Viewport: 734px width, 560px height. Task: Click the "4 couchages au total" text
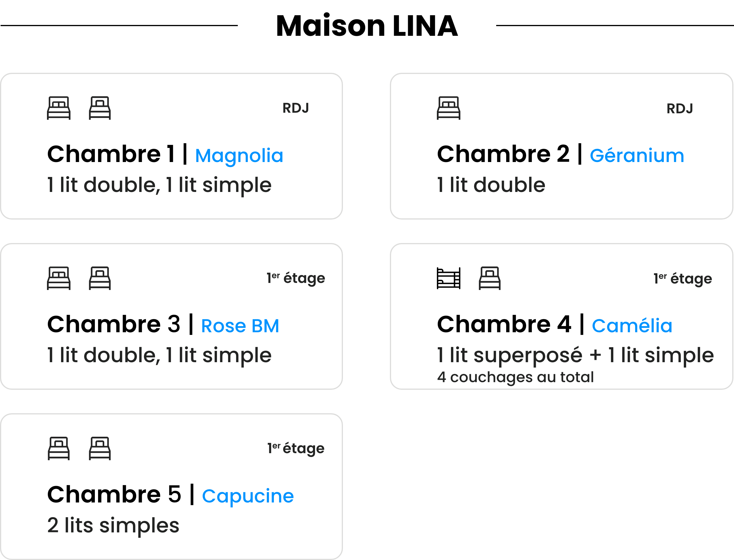point(516,377)
